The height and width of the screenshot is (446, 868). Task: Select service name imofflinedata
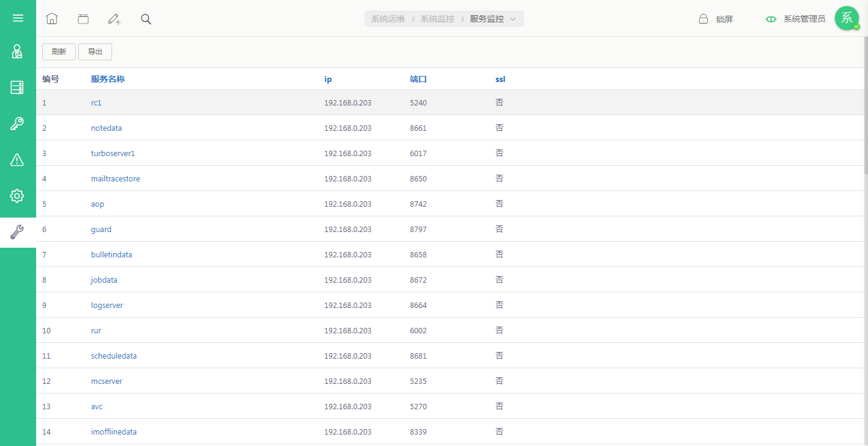tap(114, 432)
